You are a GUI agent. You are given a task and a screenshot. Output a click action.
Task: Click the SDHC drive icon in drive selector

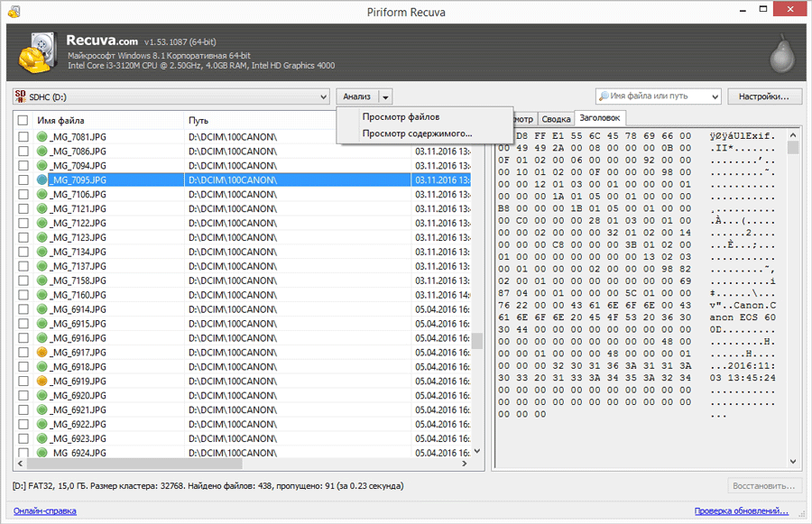[x=21, y=97]
